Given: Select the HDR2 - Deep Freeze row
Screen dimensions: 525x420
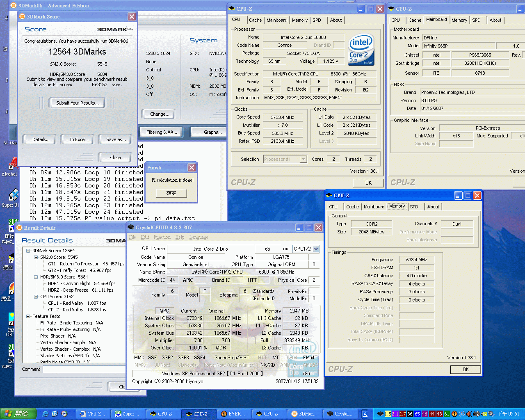Looking at the screenshot, I should click(81, 290).
